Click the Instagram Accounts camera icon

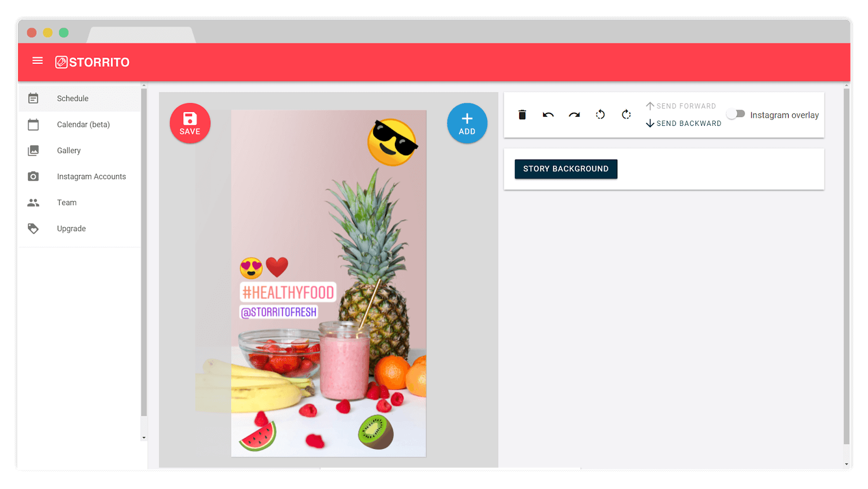pos(33,176)
